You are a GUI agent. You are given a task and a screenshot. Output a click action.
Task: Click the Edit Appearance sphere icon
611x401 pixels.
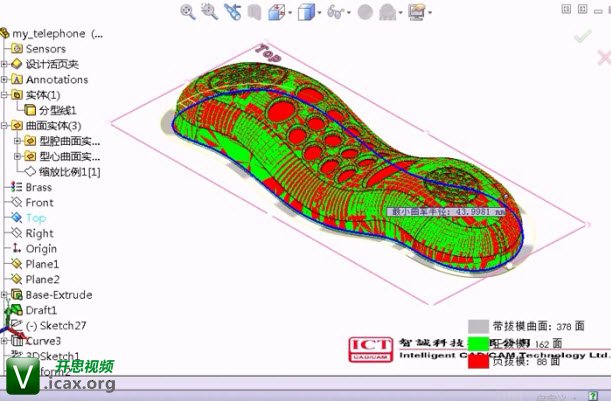pos(365,12)
